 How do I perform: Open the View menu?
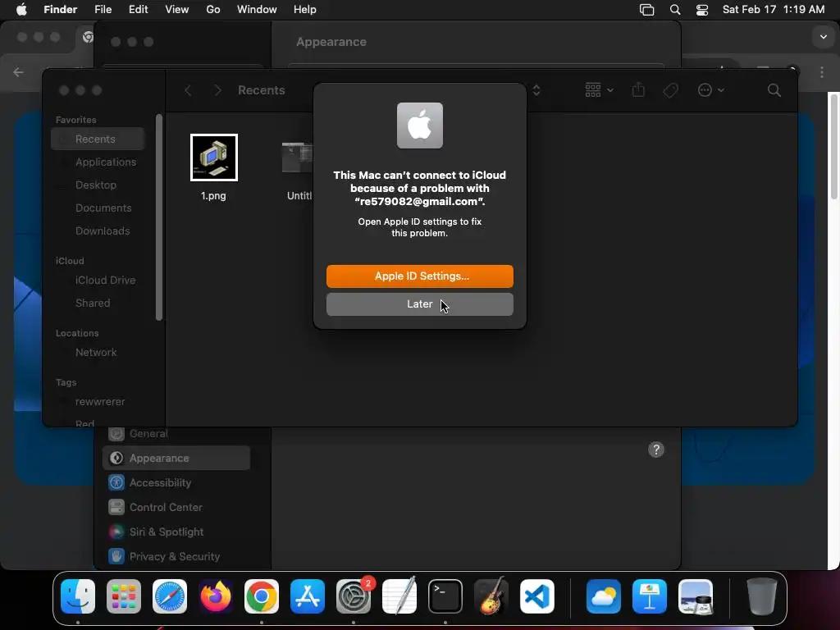177,10
